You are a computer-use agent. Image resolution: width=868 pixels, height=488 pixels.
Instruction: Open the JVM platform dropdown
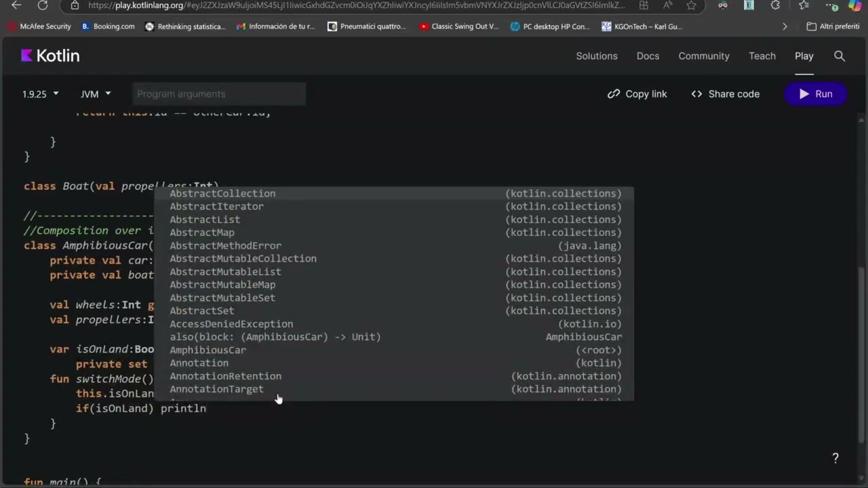pos(96,94)
